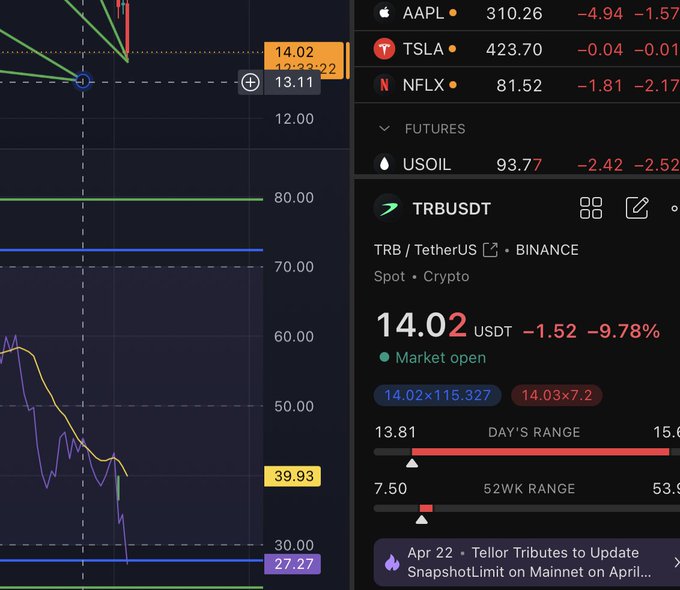Click the Day's Range red bar
The image size is (680, 590).
coord(540,452)
